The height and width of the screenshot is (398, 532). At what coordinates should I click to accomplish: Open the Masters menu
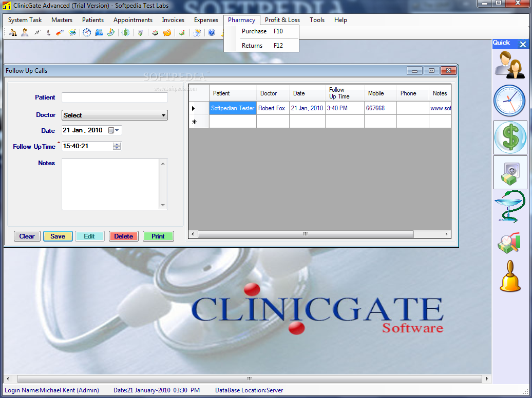pyautogui.click(x=62, y=20)
